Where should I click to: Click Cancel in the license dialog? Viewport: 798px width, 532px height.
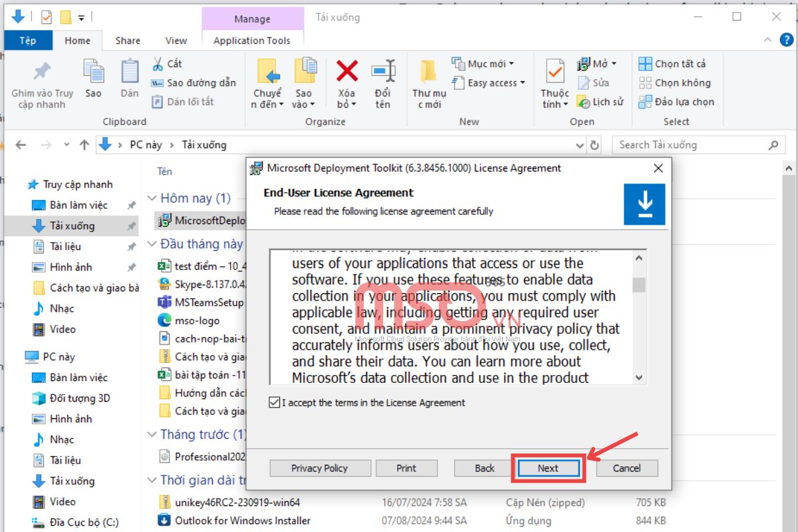pyautogui.click(x=626, y=468)
